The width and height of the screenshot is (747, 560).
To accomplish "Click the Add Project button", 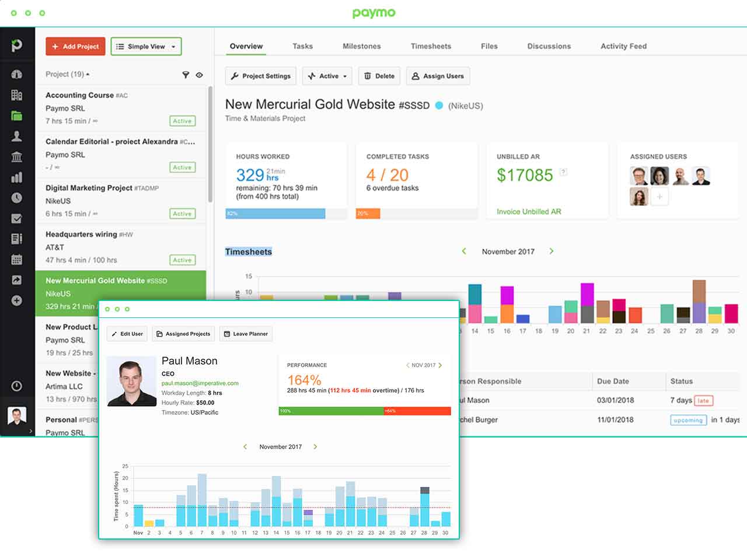I will coord(75,46).
